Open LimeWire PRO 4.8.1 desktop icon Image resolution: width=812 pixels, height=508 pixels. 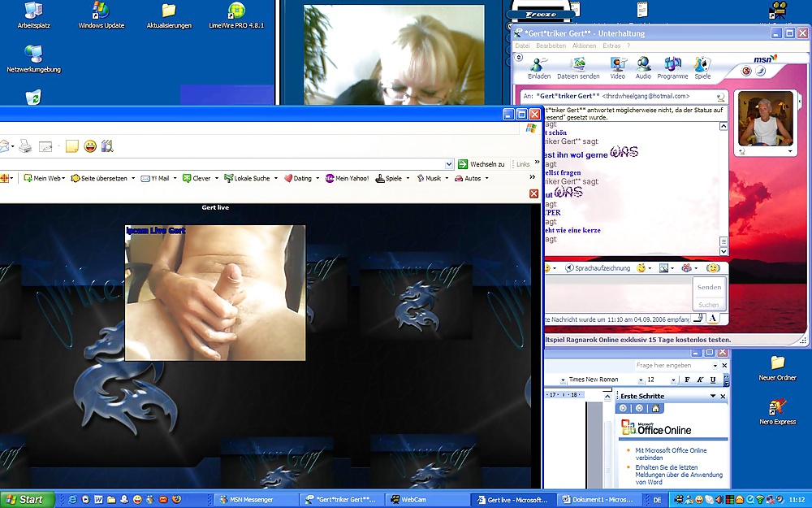[236, 15]
